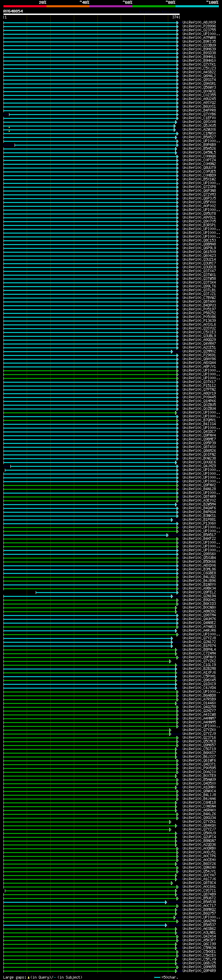Click the label UniRef100_Q9SXV8
Image resolution: width=222 pixels, height=980 pixels.
(x=199, y=122)
